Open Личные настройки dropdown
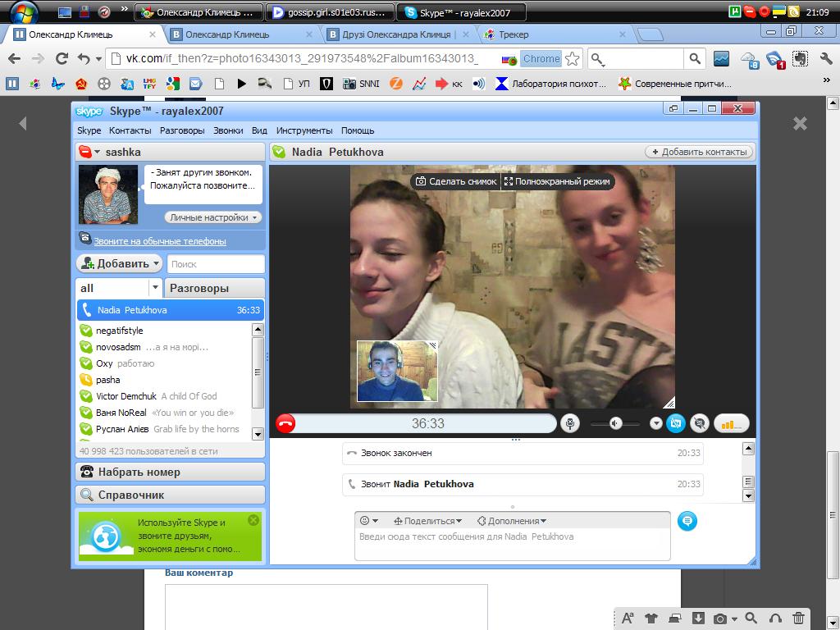This screenshot has width=840, height=630. [213, 217]
